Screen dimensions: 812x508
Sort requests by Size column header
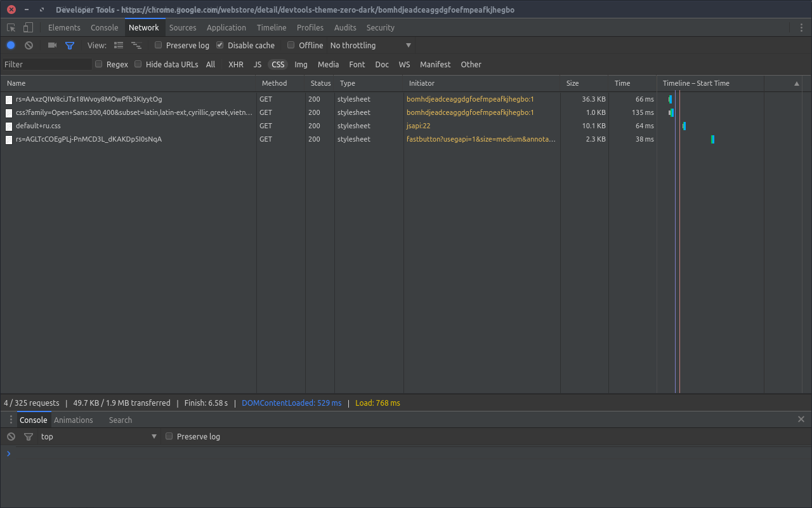pyautogui.click(x=584, y=83)
